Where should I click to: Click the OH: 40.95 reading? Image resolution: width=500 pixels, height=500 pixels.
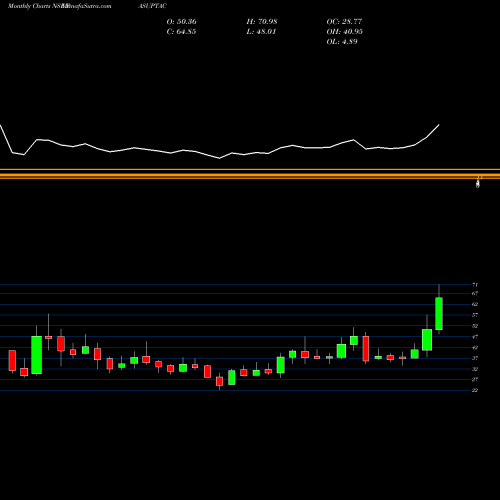(345, 32)
